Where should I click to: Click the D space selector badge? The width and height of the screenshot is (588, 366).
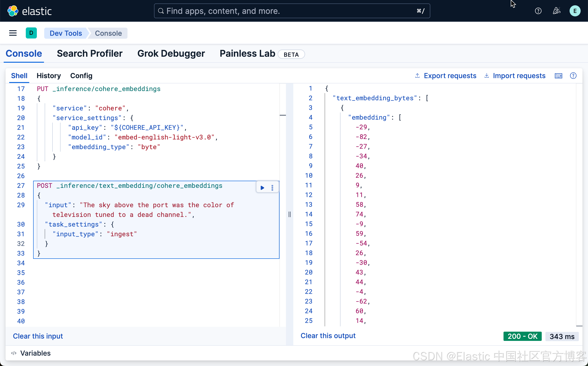(x=31, y=33)
